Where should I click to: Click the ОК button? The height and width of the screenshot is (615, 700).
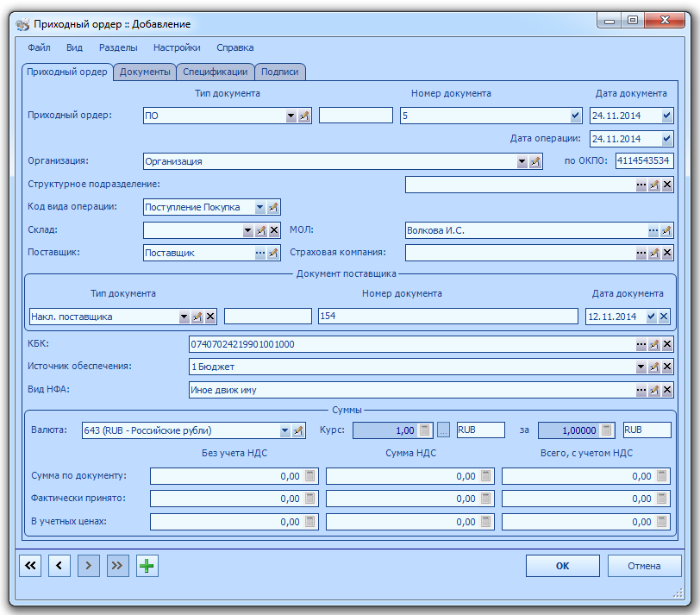(x=562, y=567)
